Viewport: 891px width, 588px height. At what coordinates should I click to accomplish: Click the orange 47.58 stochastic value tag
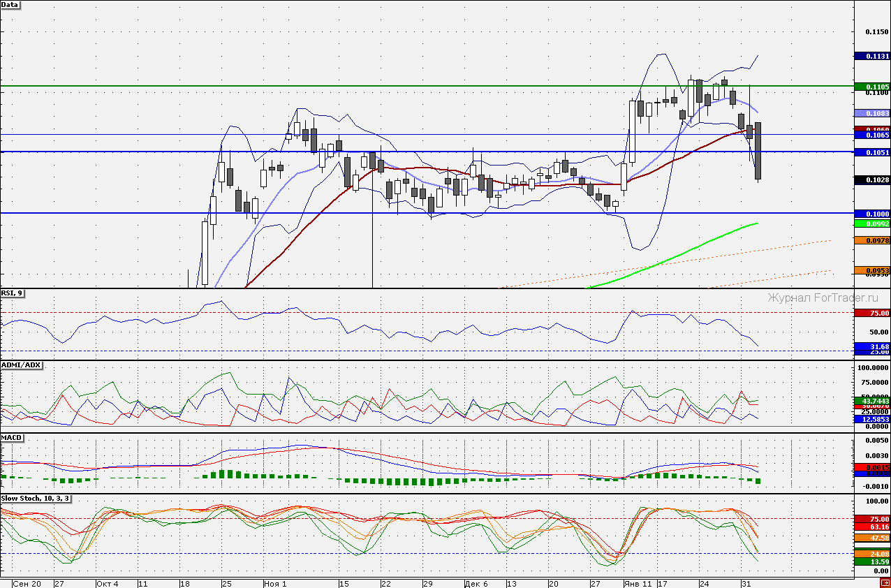coord(872,538)
